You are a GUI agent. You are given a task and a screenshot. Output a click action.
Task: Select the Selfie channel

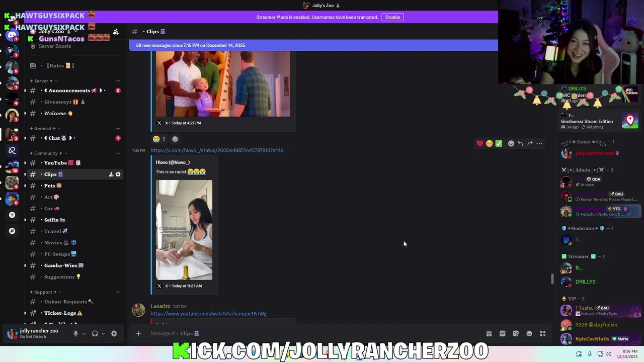tap(74, 220)
